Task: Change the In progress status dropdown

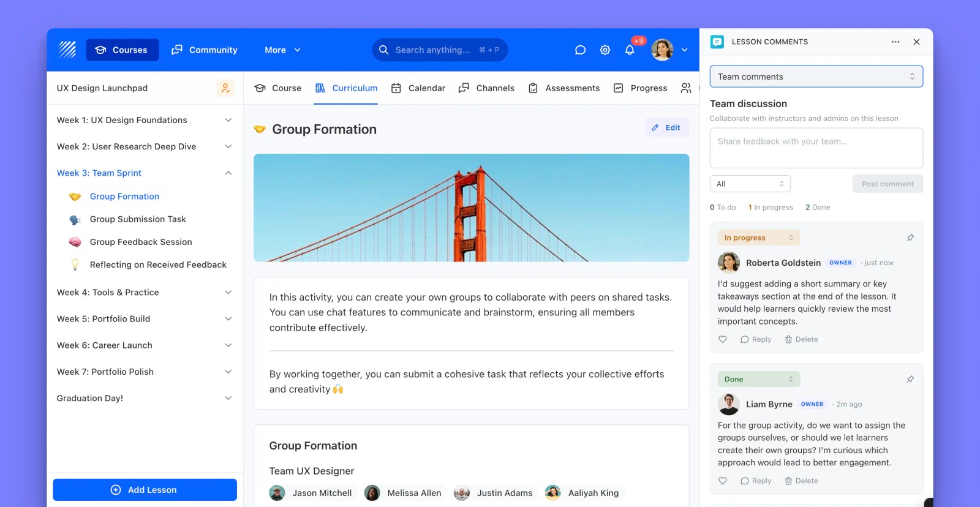Action: tap(759, 238)
